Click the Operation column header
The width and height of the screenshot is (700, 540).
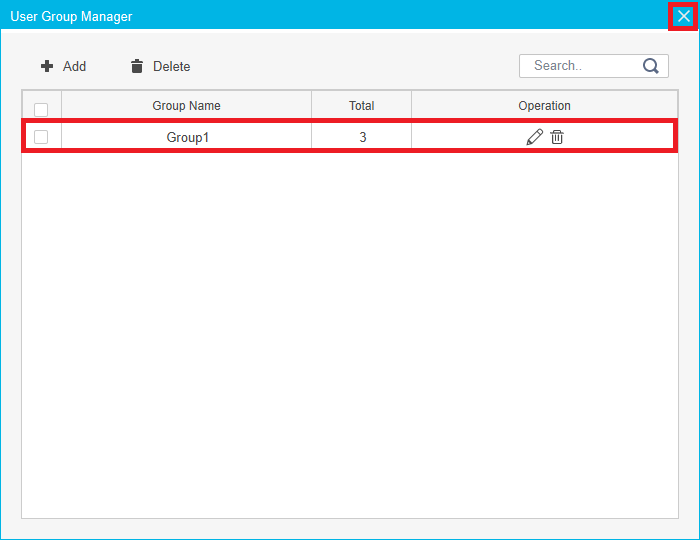pos(544,106)
